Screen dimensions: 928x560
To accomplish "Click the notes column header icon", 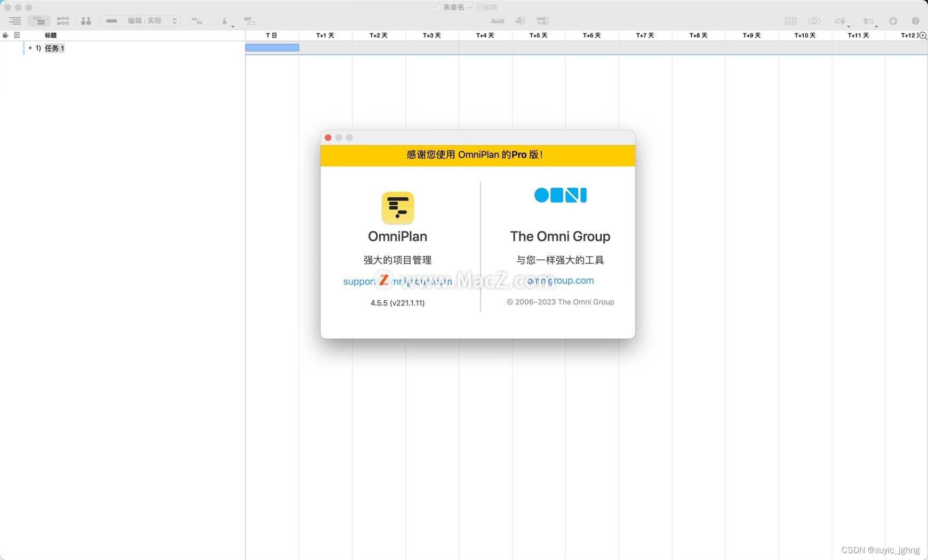I will click(17, 35).
